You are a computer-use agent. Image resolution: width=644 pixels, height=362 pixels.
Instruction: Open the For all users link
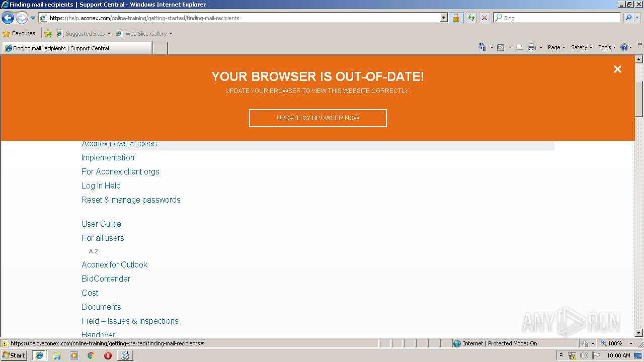pyautogui.click(x=103, y=238)
